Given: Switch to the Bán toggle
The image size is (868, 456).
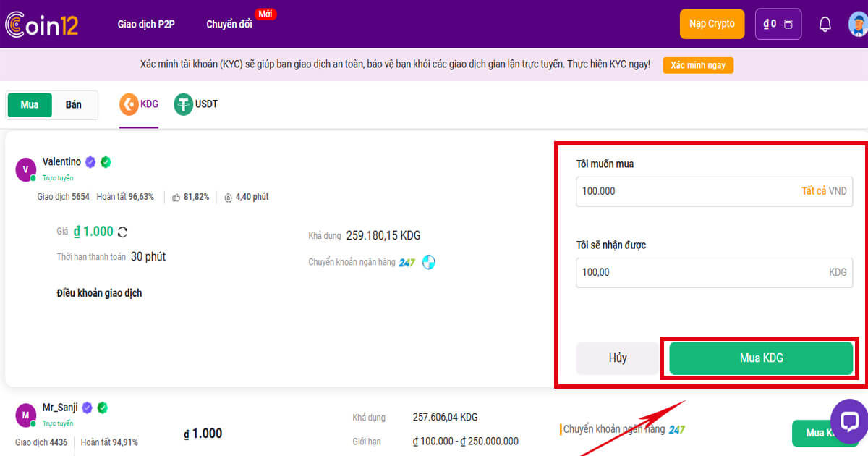Looking at the screenshot, I should (74, 105).
